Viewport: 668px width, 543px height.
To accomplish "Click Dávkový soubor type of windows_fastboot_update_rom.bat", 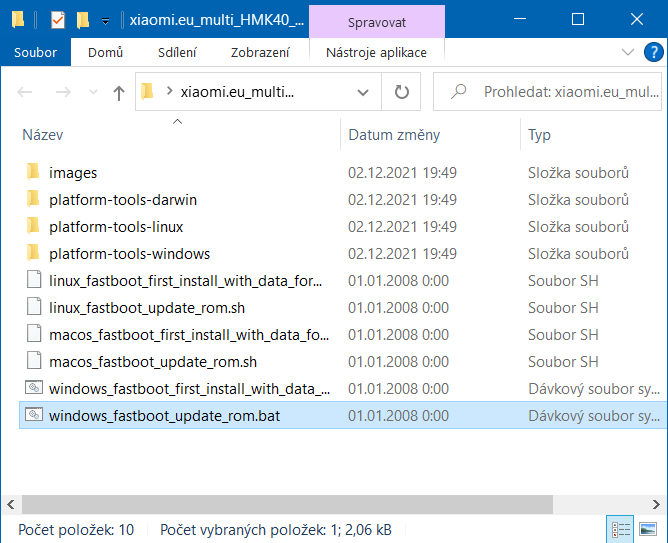I will click(x=594, y=416).
